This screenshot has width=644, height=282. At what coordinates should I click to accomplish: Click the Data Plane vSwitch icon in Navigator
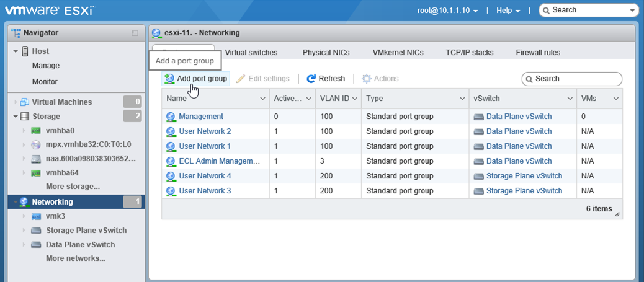pos(37,245)
